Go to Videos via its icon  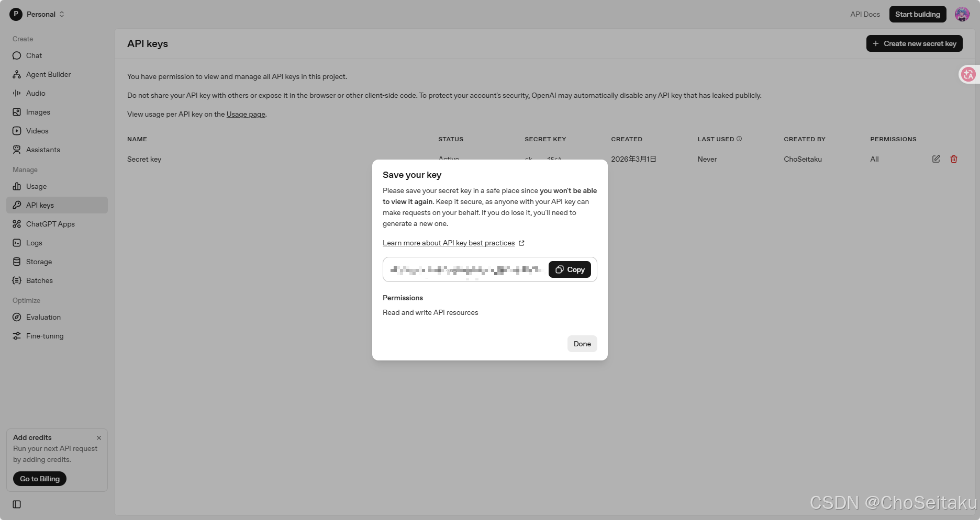[x=17, y=131]
